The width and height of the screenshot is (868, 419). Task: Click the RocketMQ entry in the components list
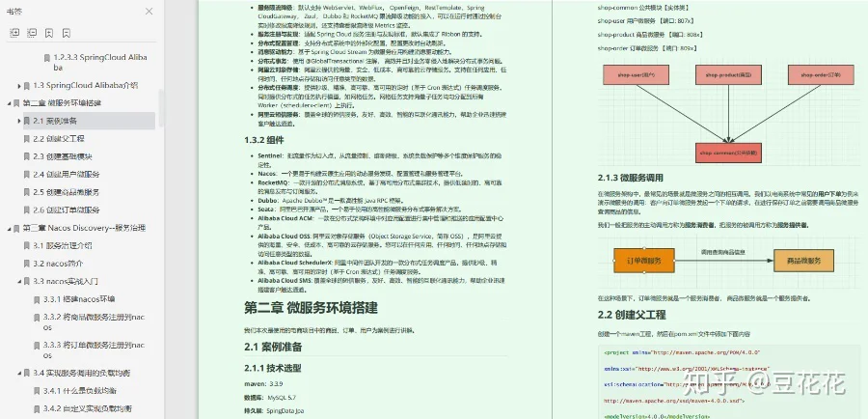pos(379,186)
